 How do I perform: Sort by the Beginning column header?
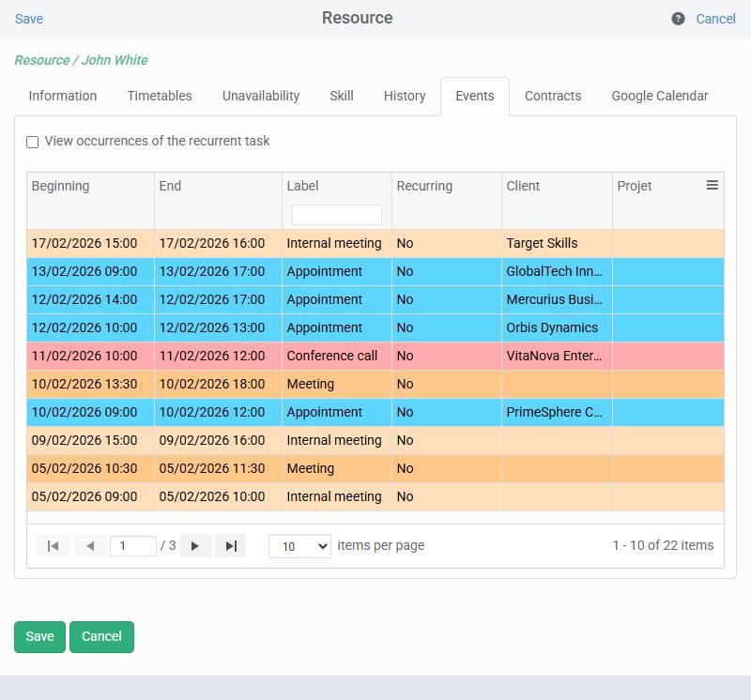pyautogui.click(x=60, y=186)
